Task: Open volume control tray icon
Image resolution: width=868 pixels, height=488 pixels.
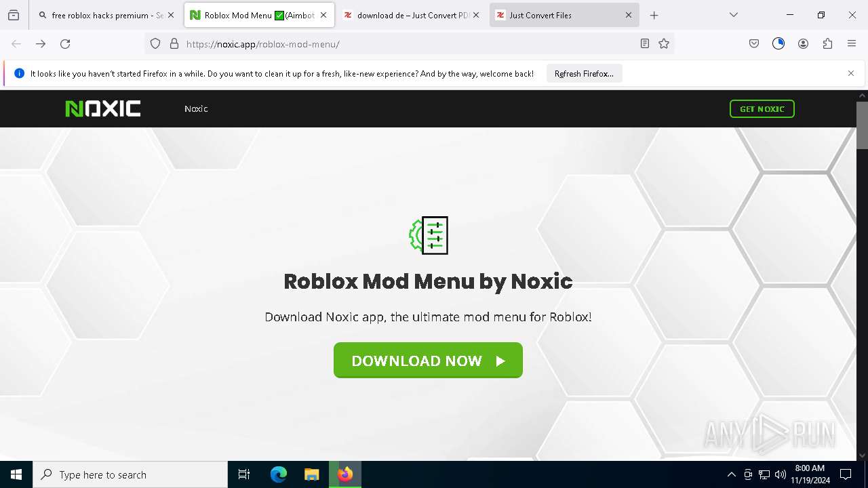Action: click(781, 474)
